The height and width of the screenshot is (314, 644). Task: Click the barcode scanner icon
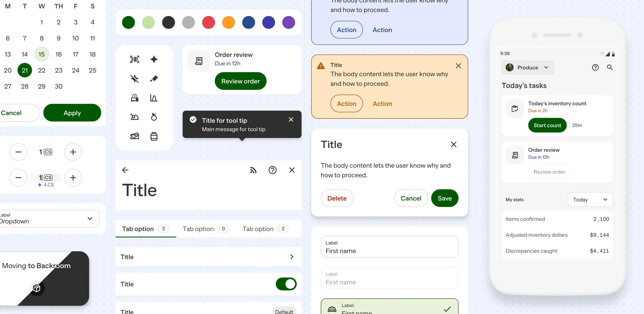pos(134,59)
